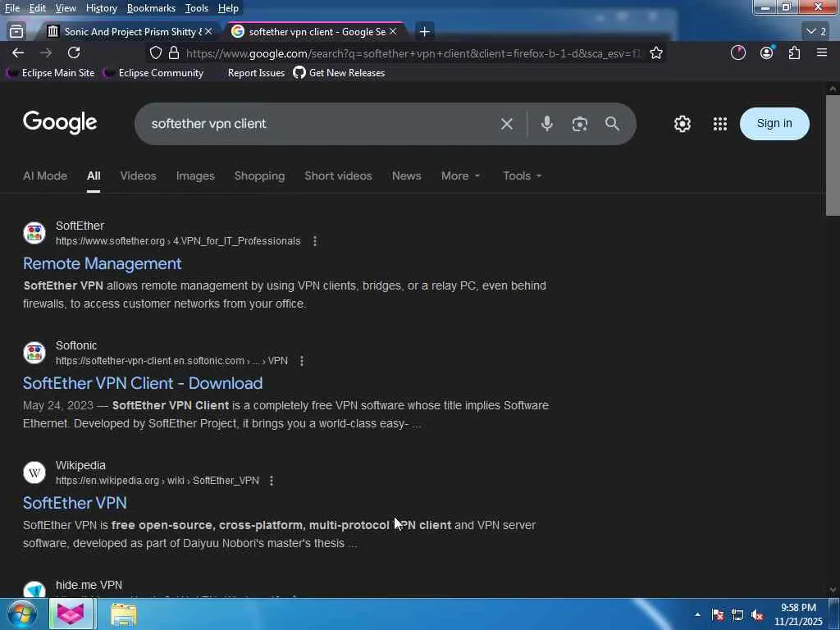
Task: Open File Explorer from taskbar
Action: tap(124, 614)
